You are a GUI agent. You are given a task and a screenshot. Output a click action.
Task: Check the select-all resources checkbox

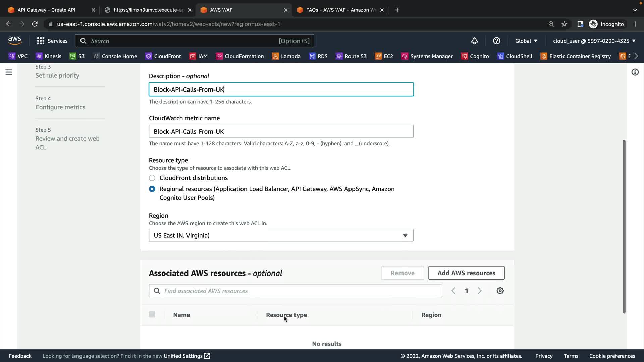point(152,314)
